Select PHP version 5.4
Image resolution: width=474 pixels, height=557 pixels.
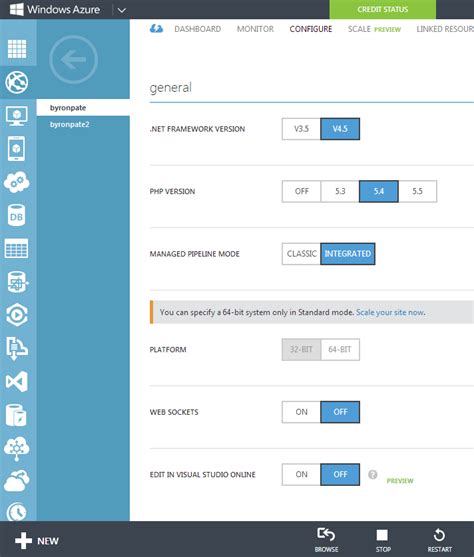tap(379, 191)
